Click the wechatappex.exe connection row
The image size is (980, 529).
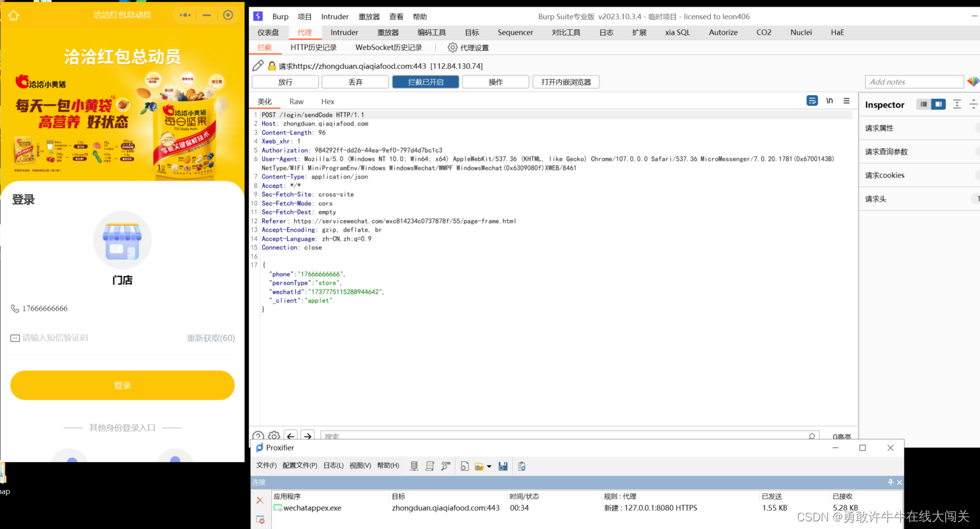[586, 508]
